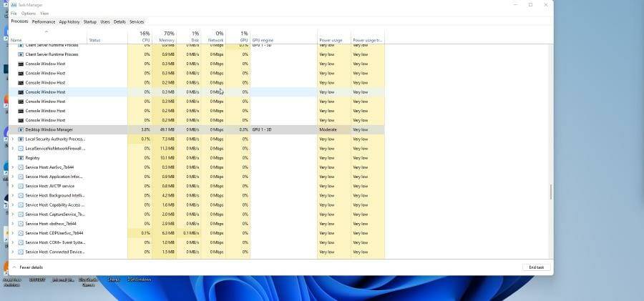644x301 pixels.
Task: Sort by the Power usage column header
Action: coord(334,36)
